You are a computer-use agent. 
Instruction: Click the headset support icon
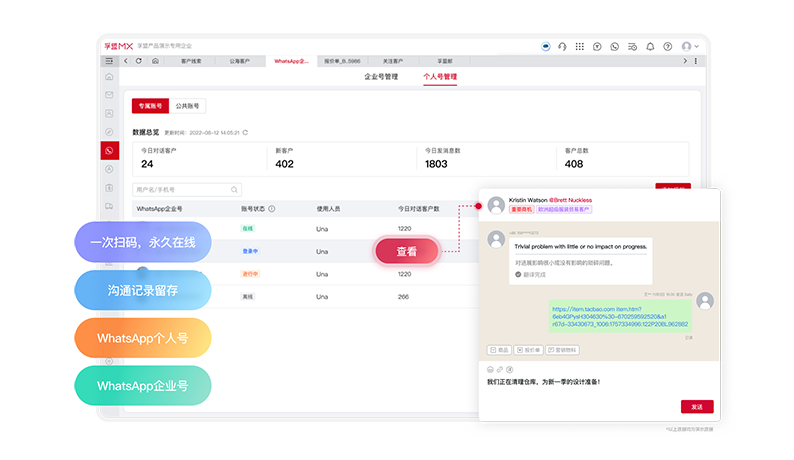tap(562, 46)
